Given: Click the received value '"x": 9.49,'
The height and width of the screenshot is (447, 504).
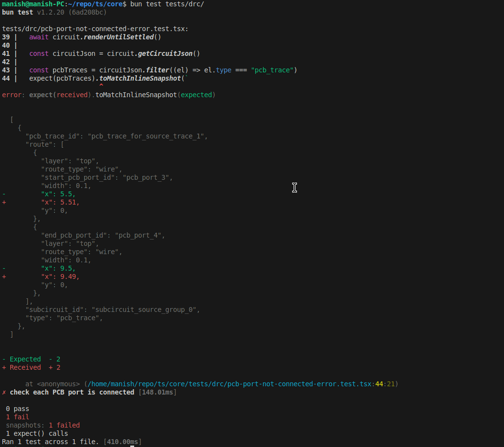Looking at the screenshot, I should coord(60,276).
